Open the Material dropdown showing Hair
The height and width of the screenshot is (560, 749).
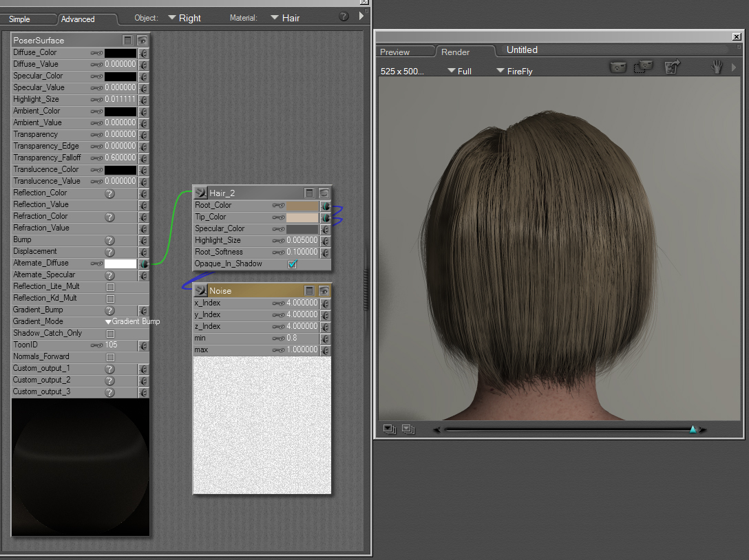click(x=285, y=18)
